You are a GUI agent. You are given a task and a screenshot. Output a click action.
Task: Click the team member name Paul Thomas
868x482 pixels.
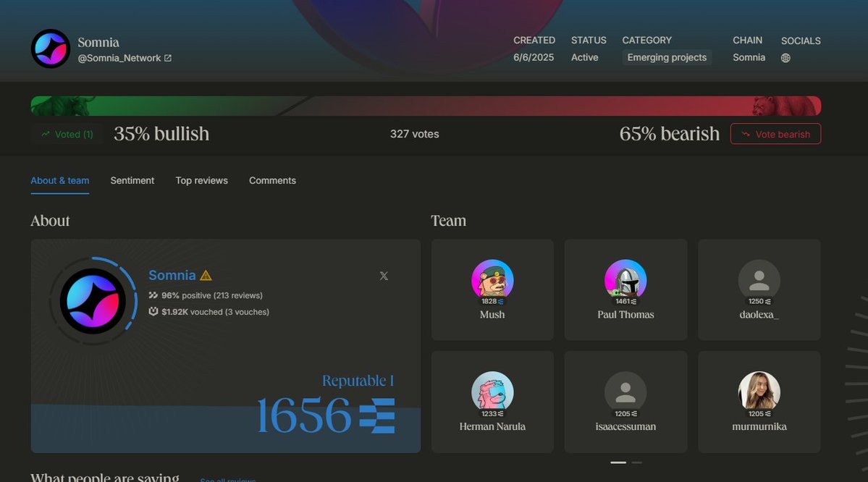(625, 315)
